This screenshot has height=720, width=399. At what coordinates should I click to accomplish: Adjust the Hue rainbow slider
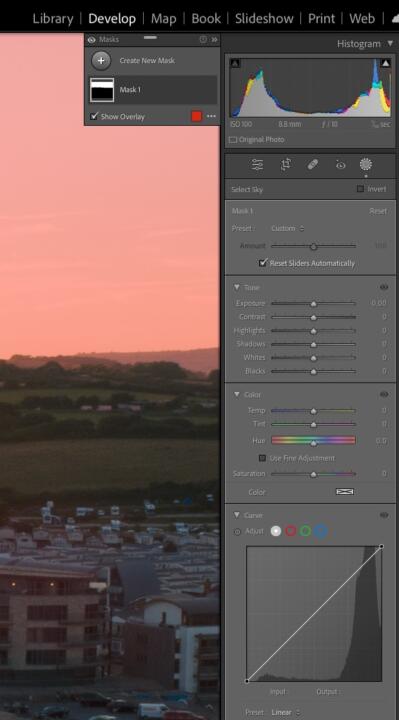coord(314,440)
